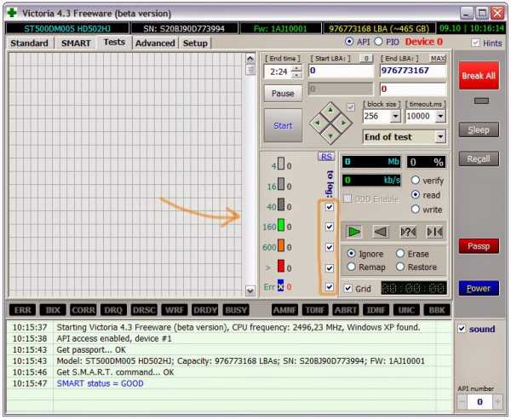Image resolution: width=511 pixels, height=420 pixels.
Task: Open the End of test dropdown
Action: 440,136
